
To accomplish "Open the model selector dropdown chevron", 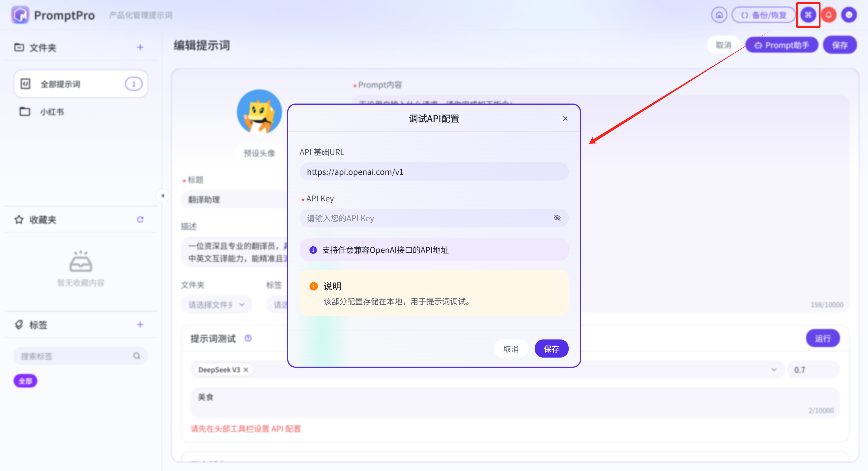I will point(774,370).
